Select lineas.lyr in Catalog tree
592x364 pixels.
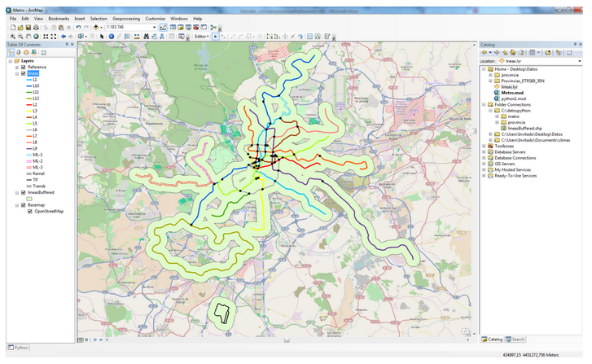[509, 87]
